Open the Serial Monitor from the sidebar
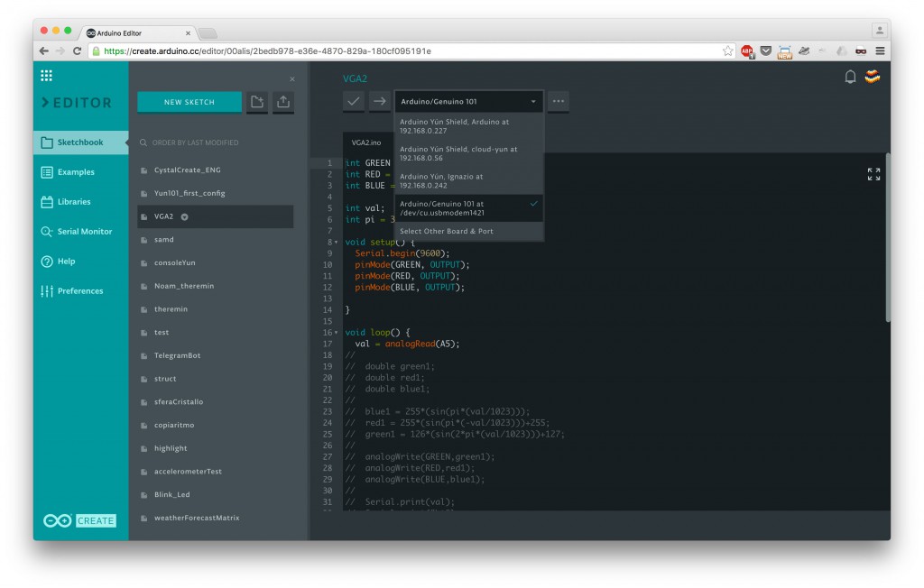This screenshot has height=588, width=924. (x=79, y=231)
